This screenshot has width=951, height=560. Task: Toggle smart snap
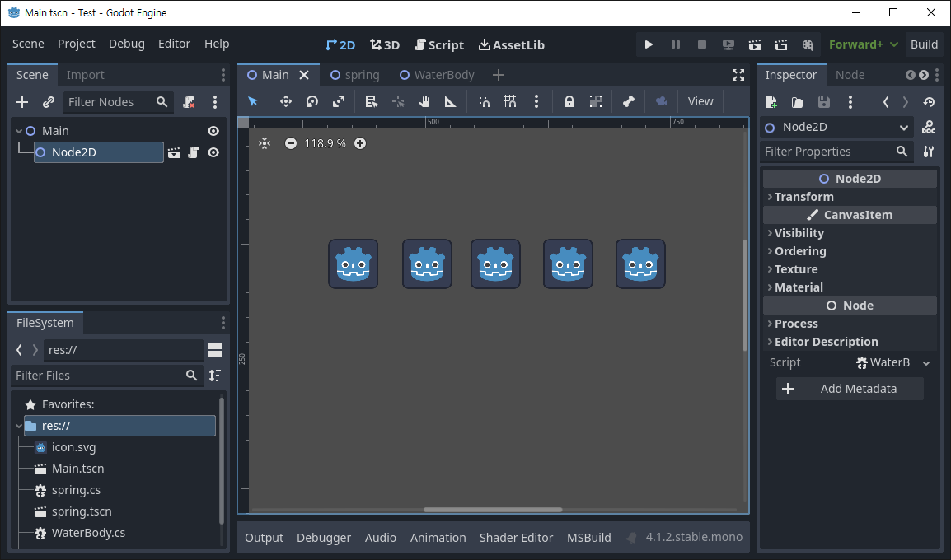click(484, 101)
